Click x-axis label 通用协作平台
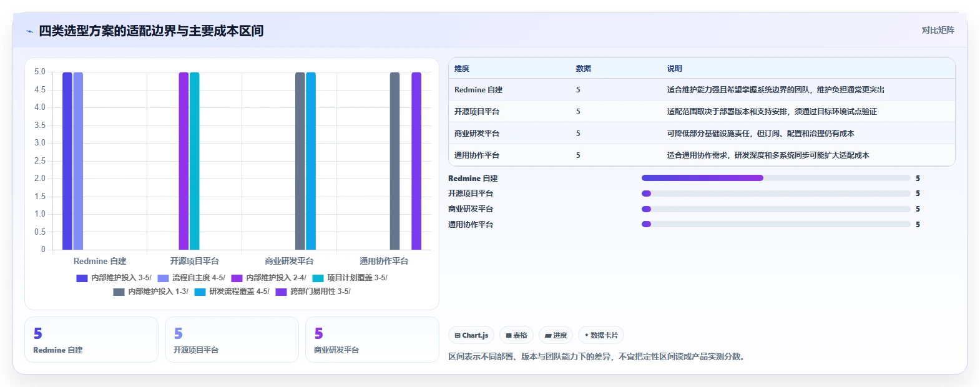This screenshot has height=387, width=980. (384, 261)
